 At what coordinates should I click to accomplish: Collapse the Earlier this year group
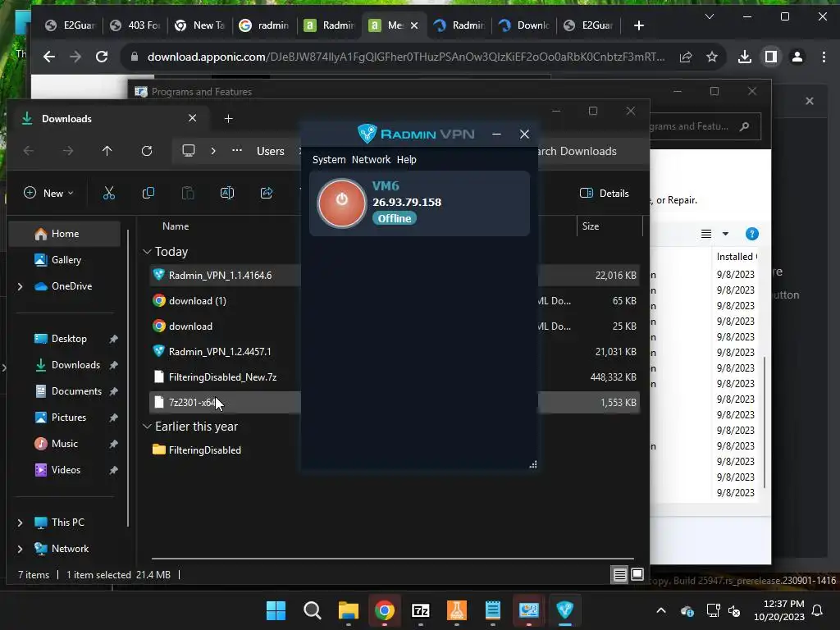coord(147,427)
